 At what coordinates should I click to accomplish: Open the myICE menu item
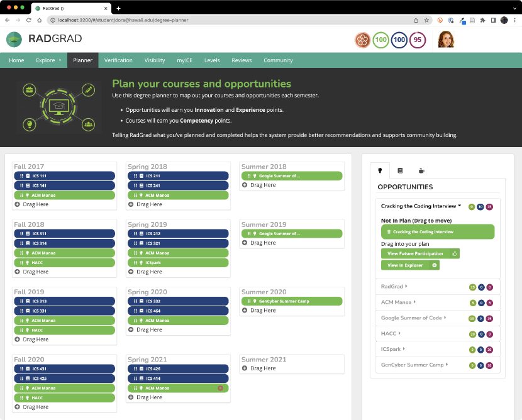(x=184, y=60)
